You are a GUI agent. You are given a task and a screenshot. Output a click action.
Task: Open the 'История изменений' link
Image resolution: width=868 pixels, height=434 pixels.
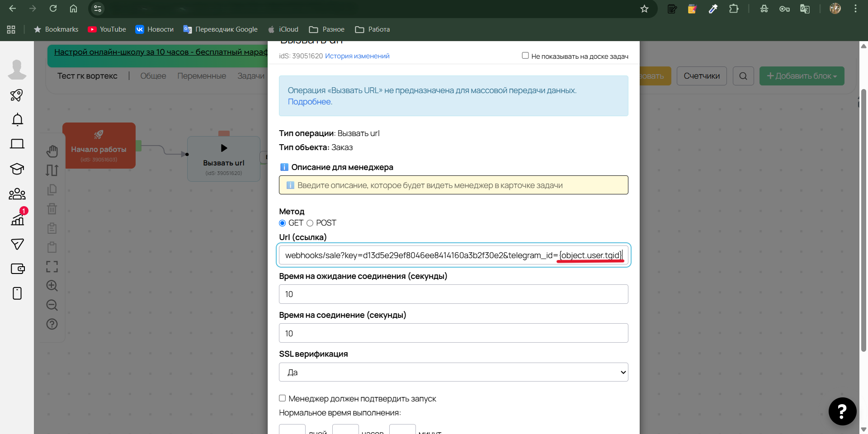tap(357, 56)
